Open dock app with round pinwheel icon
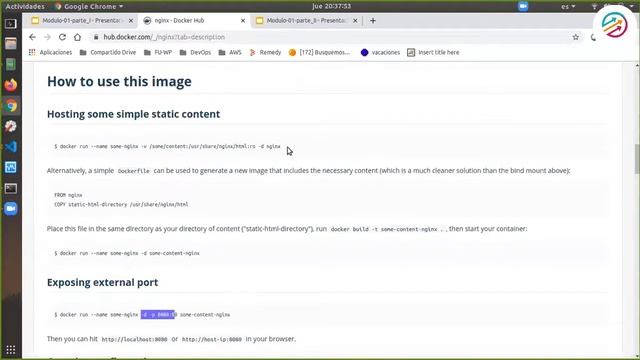 11,126
